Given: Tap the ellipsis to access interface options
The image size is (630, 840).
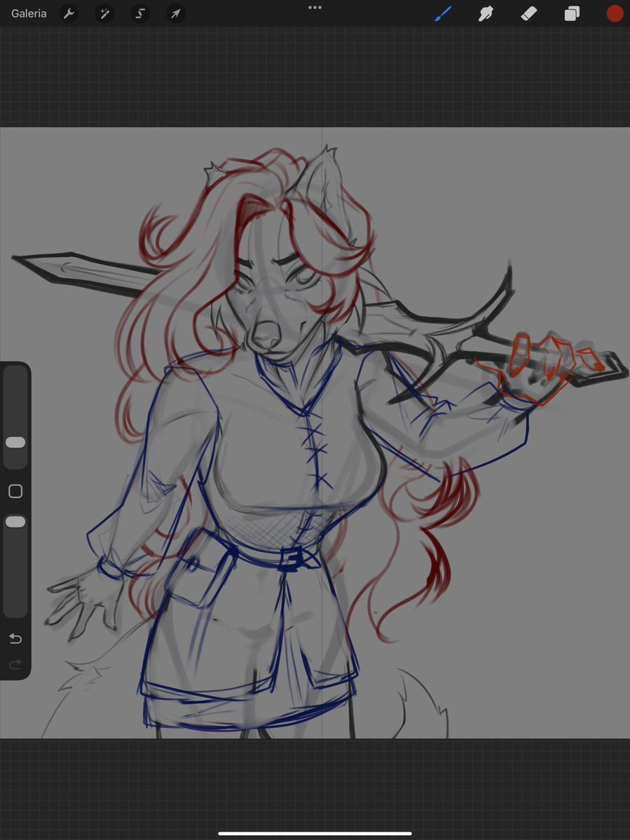Looking at the screenshot, I should click(315, 8).
